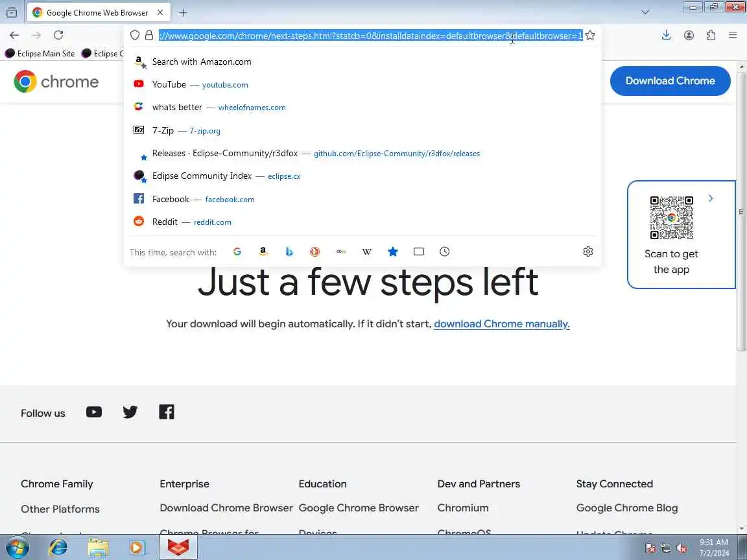The height and width of the screenshot is (560, 747).
Task: Search this time with DuckDuckGo icon
Action: (315, 251)
